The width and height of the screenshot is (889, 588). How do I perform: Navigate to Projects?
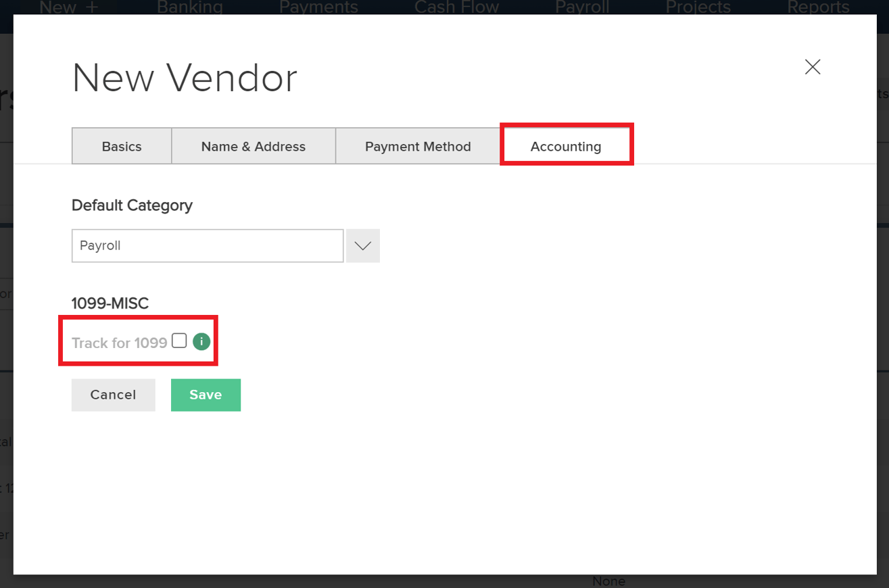[698, 7]
